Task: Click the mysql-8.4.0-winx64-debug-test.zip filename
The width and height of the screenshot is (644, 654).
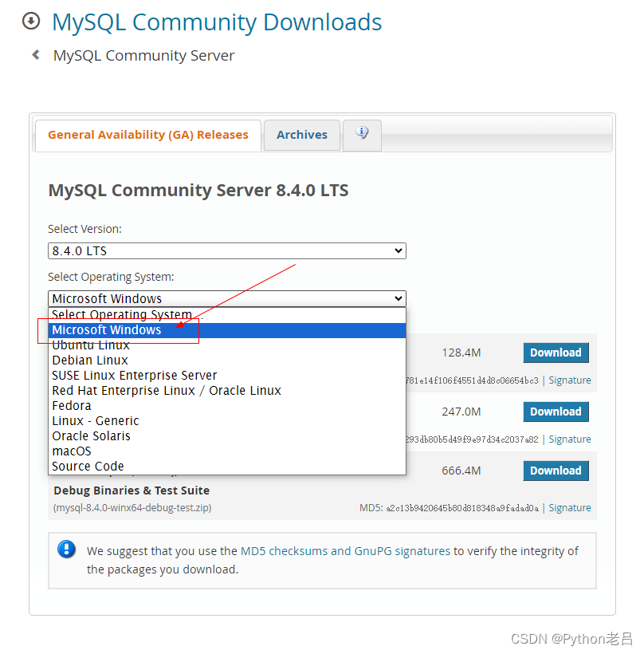Action: 132,508
